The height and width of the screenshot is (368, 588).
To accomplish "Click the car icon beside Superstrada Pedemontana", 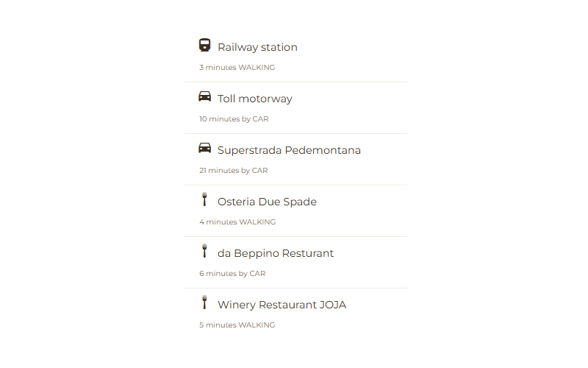I will pyautogui.click(x=205, y=149).
